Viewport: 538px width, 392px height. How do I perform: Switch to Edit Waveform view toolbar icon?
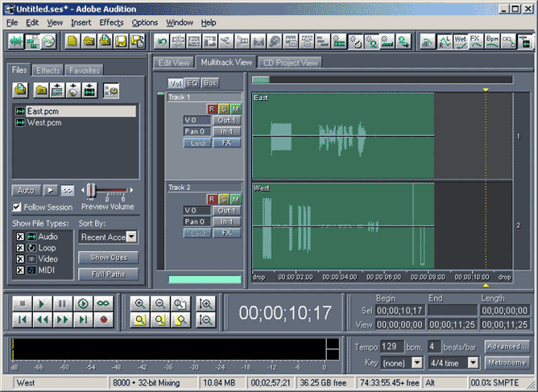point(15,42)
